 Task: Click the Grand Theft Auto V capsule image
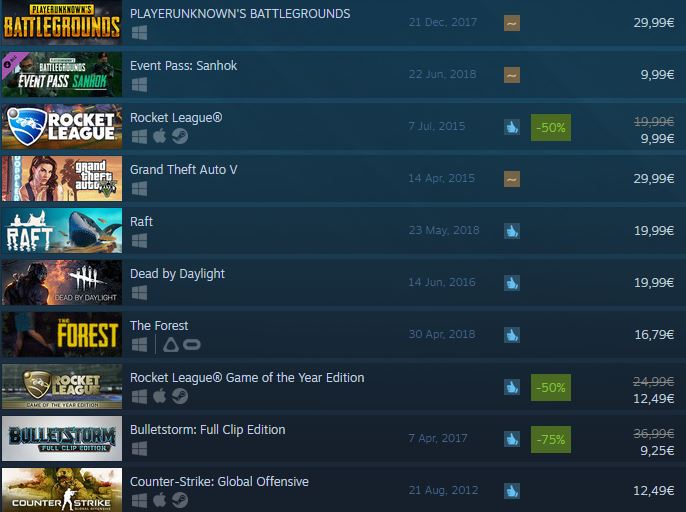62,179
